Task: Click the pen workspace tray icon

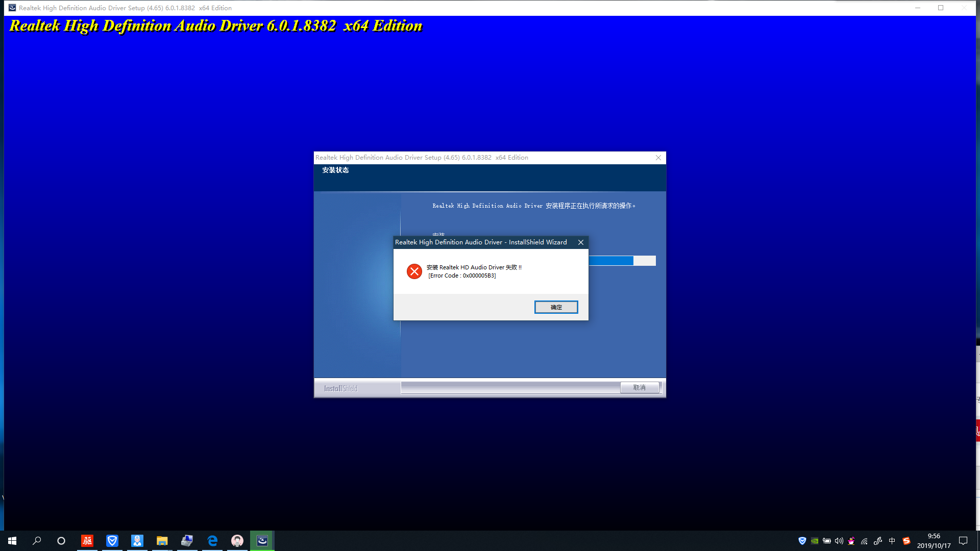Action: coord(878,541)
